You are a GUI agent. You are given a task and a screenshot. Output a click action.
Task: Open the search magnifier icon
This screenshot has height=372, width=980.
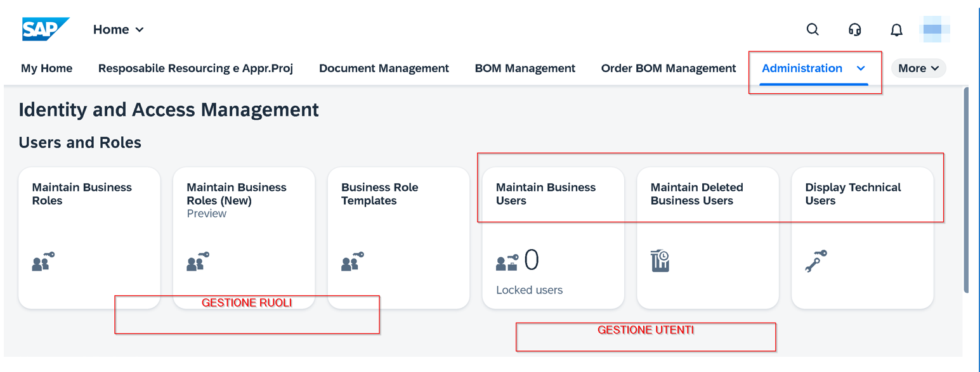point(813,29)
